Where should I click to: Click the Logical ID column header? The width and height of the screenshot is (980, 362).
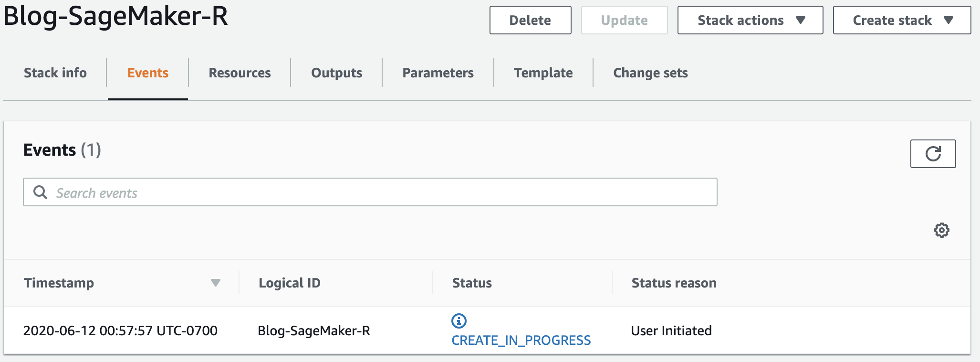click(289, 283)
